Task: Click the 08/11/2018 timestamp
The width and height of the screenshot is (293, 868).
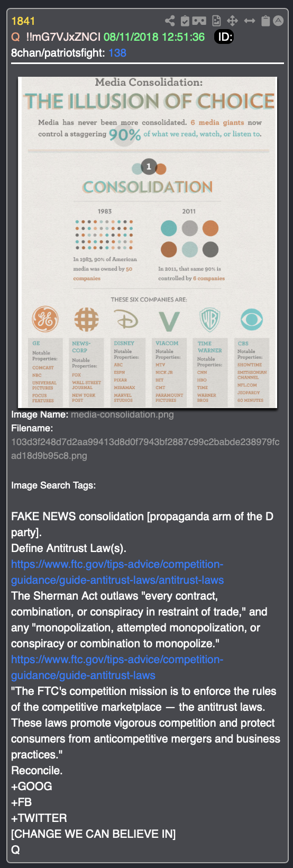Action: pyautogui.click(x=154, y=37)
